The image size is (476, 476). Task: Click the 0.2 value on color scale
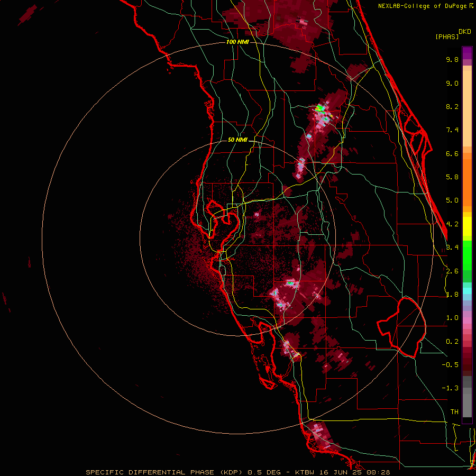[x=452, y=342]
